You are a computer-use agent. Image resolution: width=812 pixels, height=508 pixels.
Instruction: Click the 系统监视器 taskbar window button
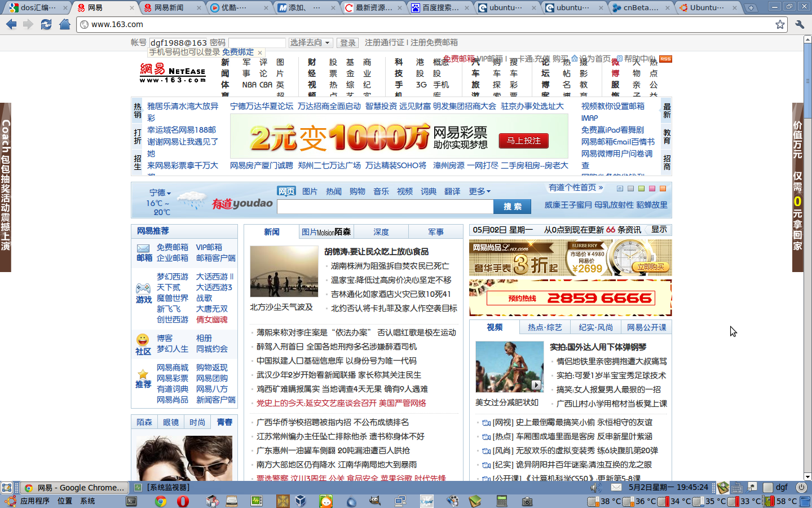click(x=162, y=487)
